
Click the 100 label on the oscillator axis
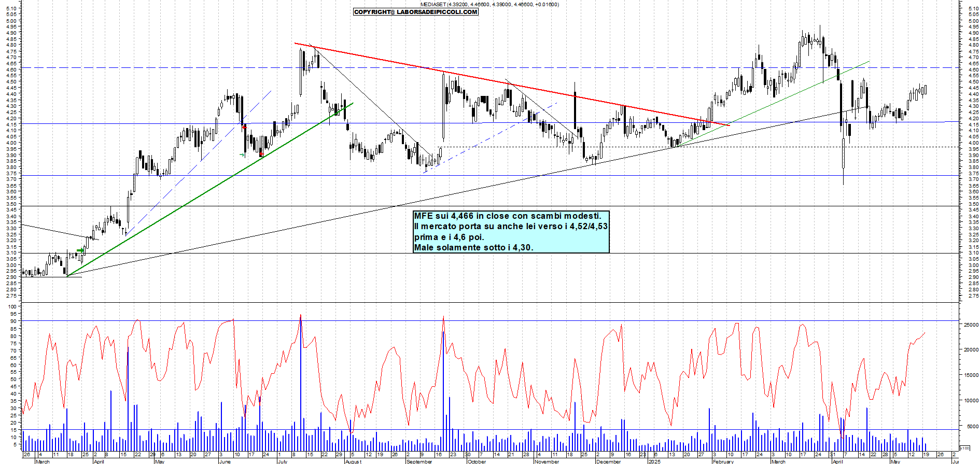click(x=12, y=306)
